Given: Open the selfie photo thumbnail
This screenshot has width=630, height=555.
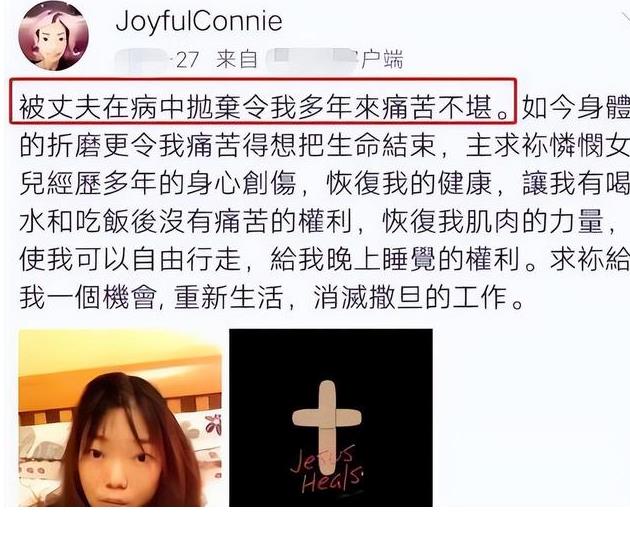Looking at the screenshot, I should point(120,418).
